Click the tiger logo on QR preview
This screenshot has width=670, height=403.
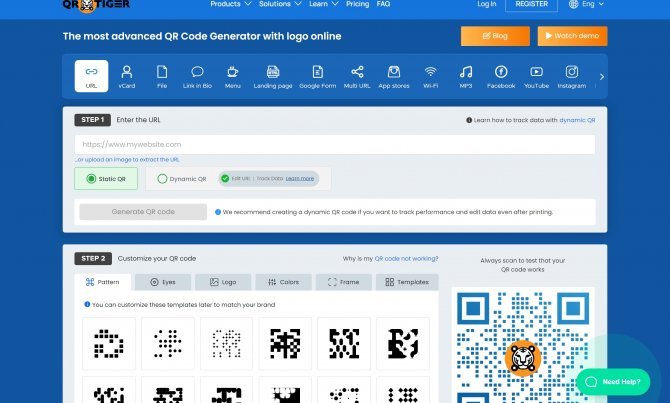coord(523,358)
